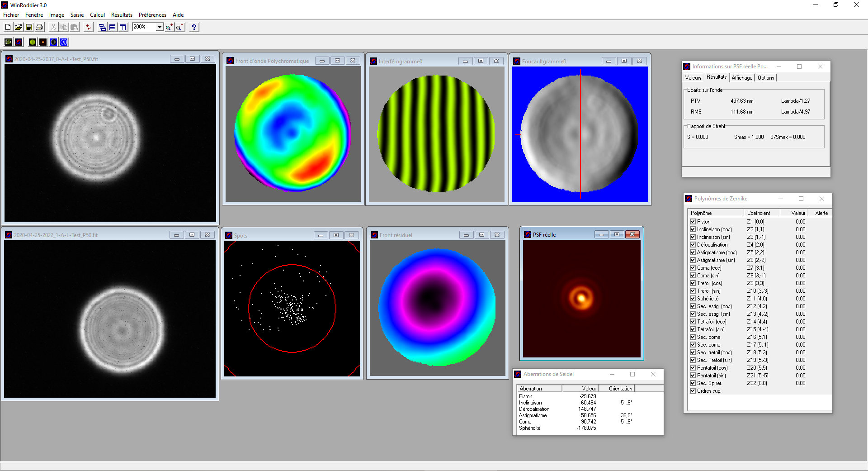Open the Image menu
868x471 pixels.
pos(57,15)
